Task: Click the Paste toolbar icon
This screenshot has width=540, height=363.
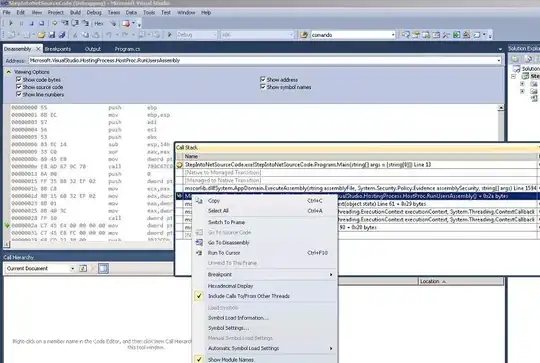Action: click(95, 35)
